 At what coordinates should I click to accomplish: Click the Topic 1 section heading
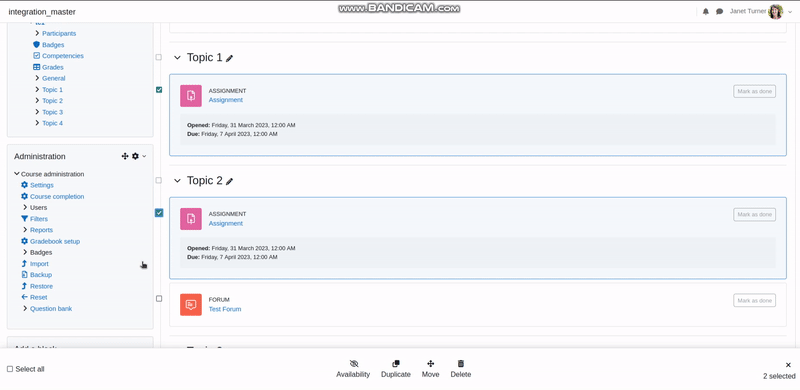(205, 58)
